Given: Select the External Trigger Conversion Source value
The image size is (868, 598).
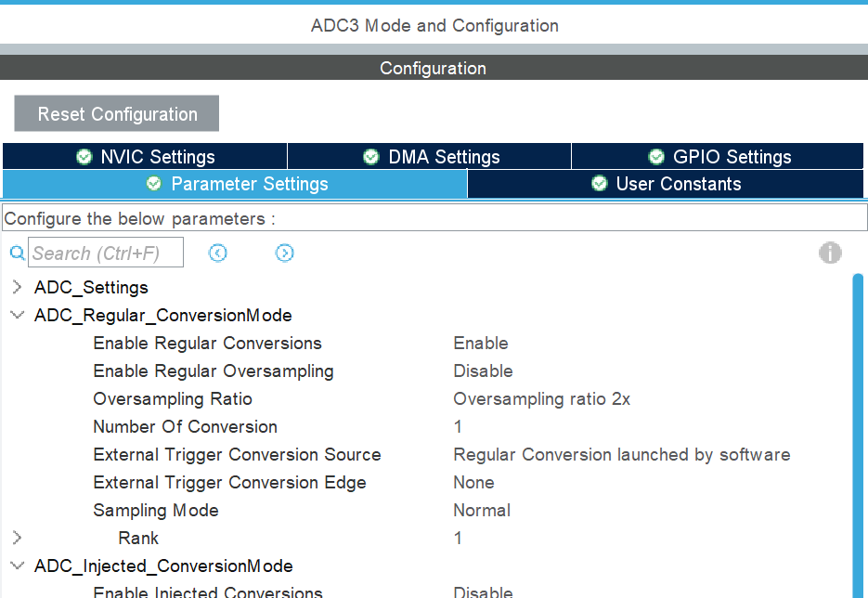Looking at the screenshot, I should (621, 454).
